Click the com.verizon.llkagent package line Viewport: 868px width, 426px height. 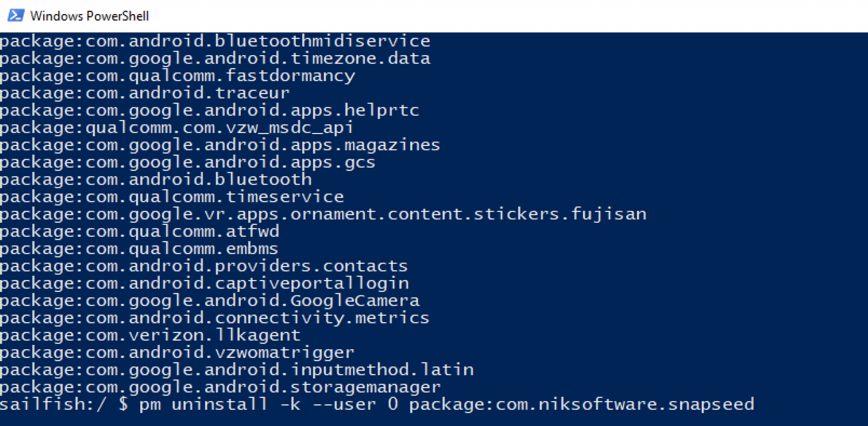pyautogui.click(x=150, y=335)
